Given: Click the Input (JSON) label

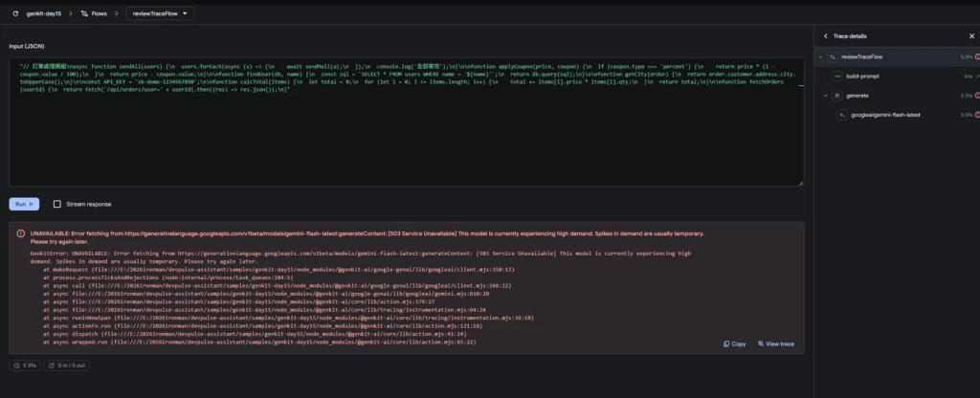Looking at the screenshot, I should point(26,46).
